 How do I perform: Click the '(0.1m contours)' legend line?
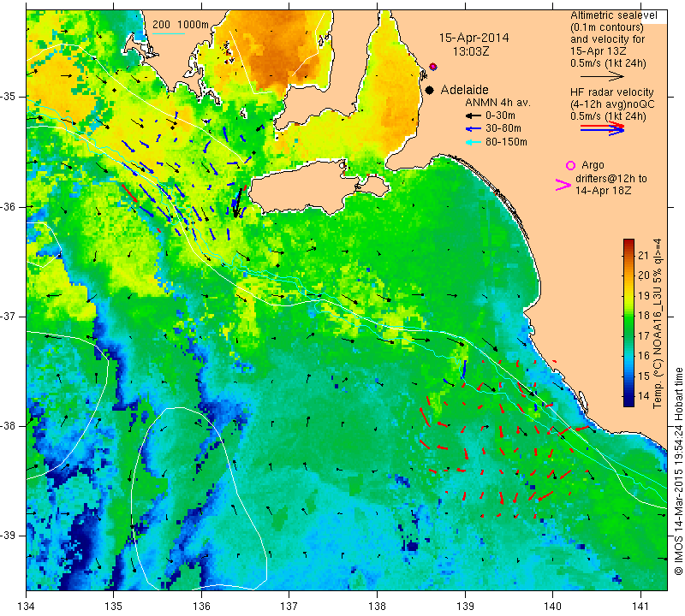point(607,27)
